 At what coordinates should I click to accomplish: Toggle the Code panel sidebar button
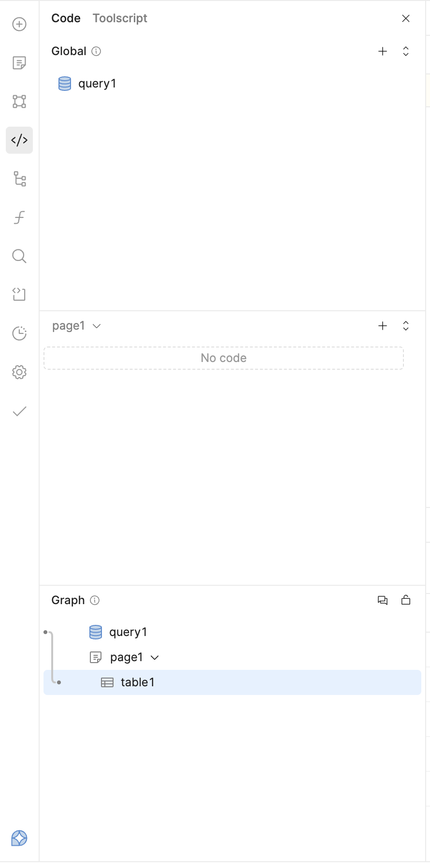point(19,140)
